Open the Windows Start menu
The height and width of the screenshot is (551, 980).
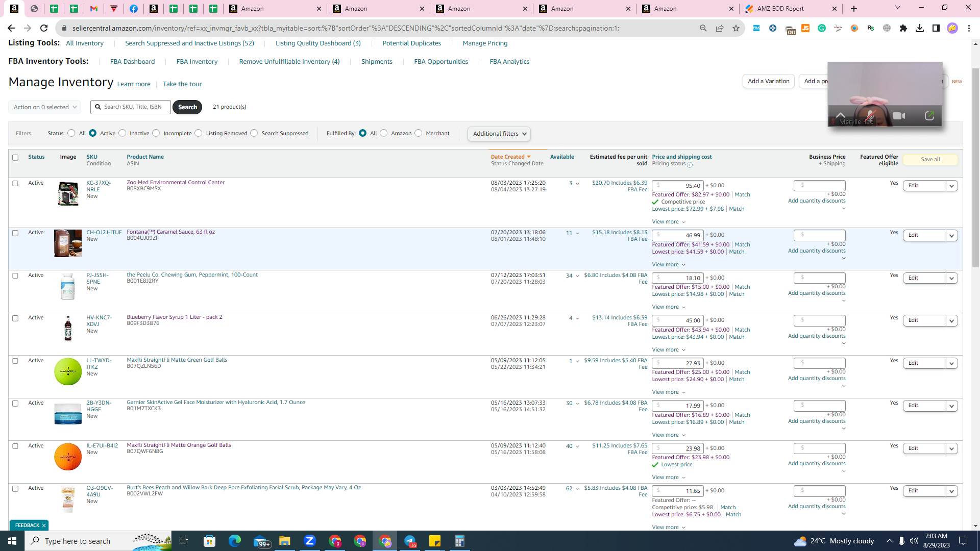pos(12,541)
